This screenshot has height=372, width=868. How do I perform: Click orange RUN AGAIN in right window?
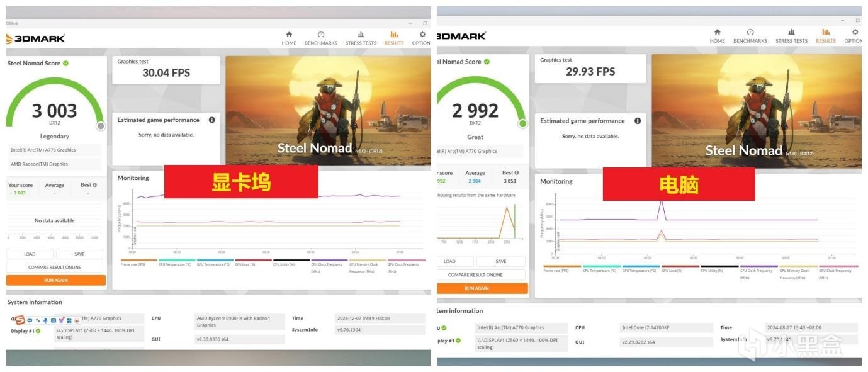coord(482,288)
